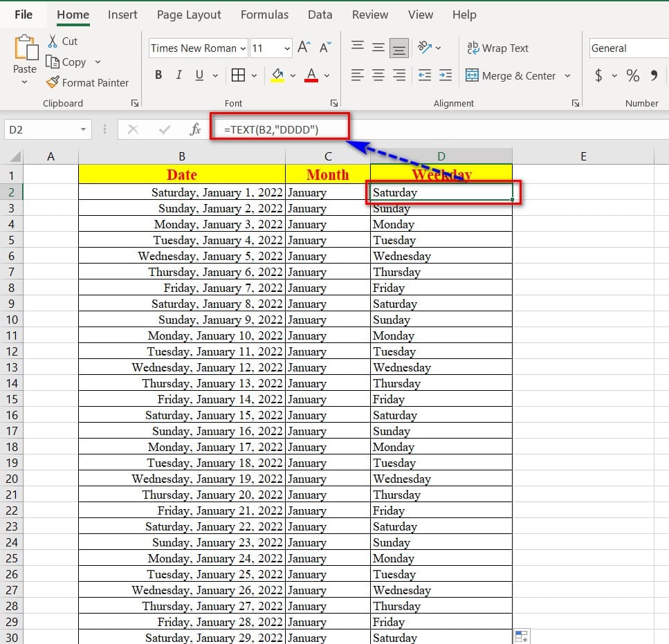
Task: Apply fill color with the paint bucket
Action: [277, 75]
